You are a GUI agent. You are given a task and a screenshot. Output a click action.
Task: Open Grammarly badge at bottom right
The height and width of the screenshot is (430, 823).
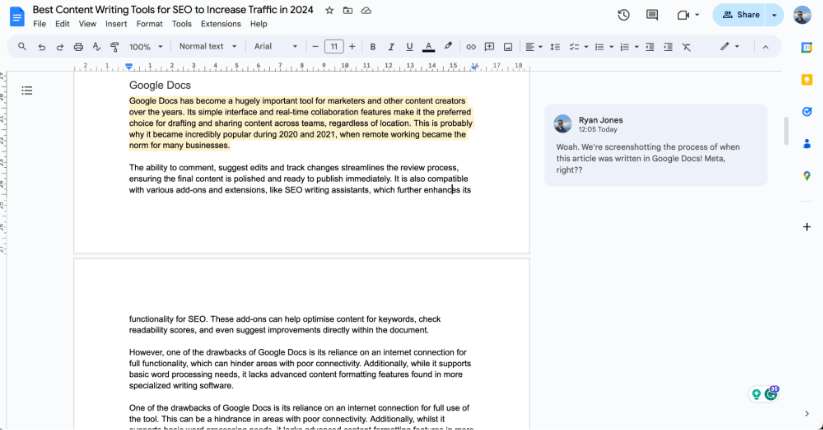tap(771, 393)
